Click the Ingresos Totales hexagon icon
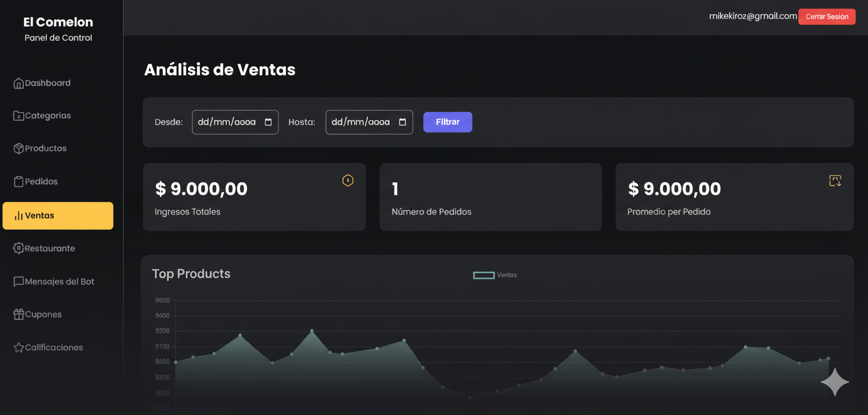The image size is (868, 415). tap(348, 180)
